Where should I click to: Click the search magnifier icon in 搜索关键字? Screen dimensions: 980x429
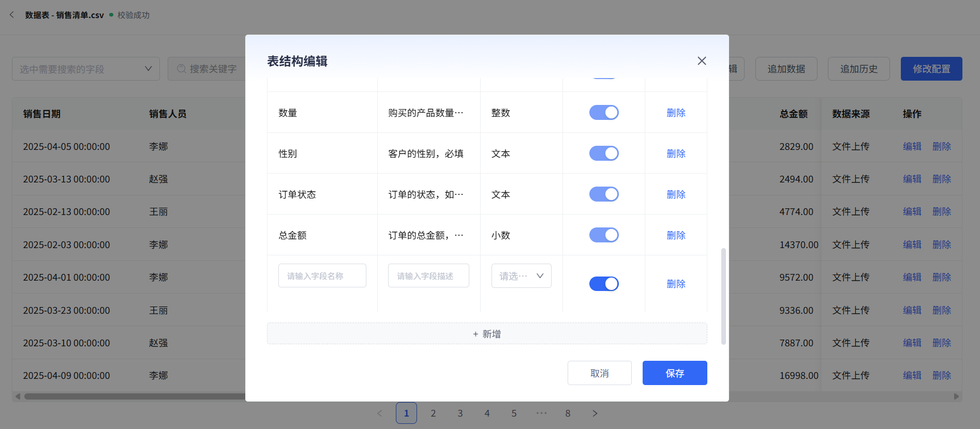pyautogui.click(x=182, y=69)
